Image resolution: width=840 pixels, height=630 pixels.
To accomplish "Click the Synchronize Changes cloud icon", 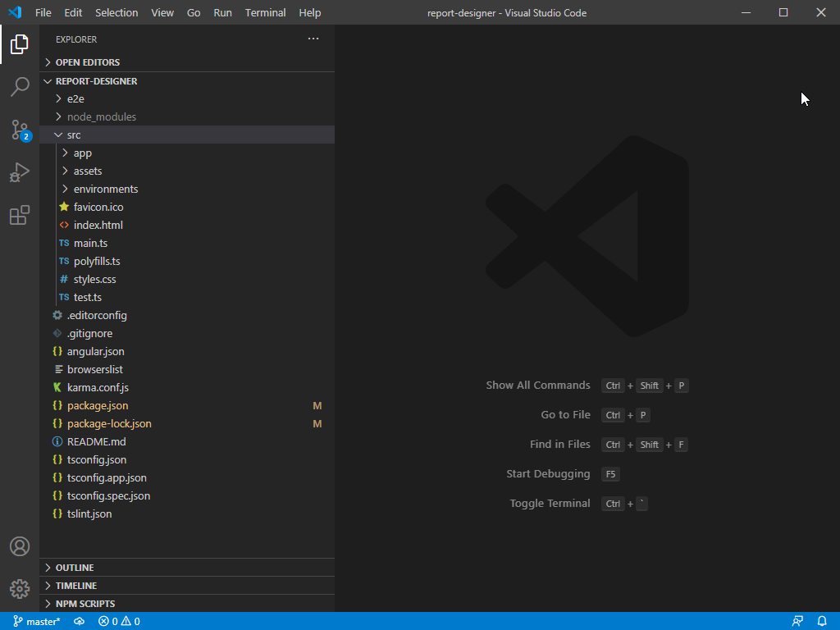I will click(x=79, y=622).
